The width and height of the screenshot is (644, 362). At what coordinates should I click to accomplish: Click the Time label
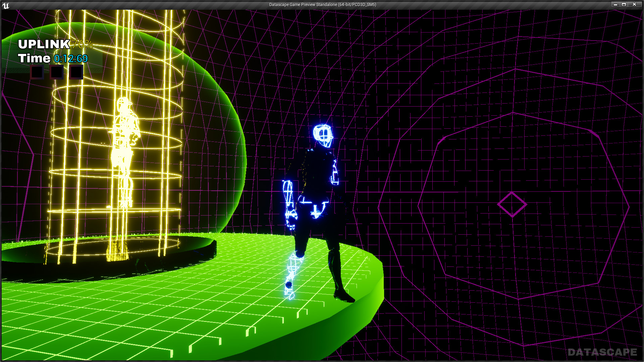click(34, 58)
